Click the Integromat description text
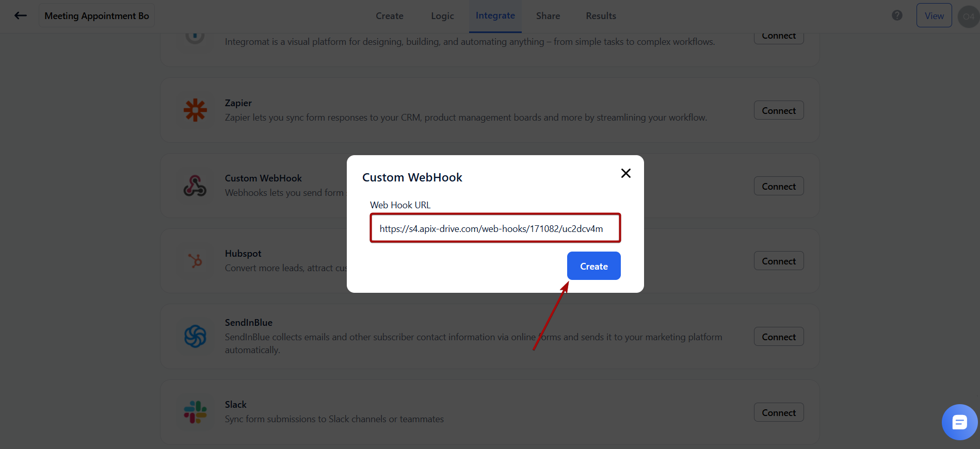Screen dimensions: 980x449 point(470,42)
